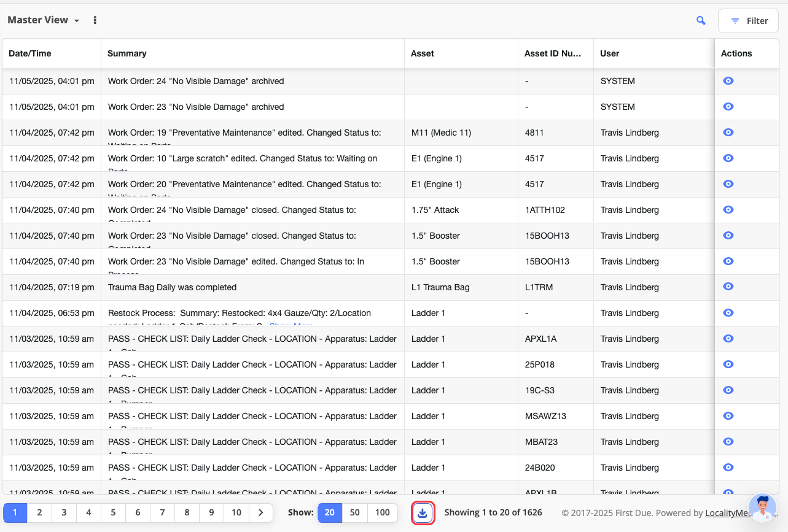Image resolution: width=788 pixels, height=532 pixels.
Task: Click "Showing 1 to 20 of 1626" text
Action: (493, 512)
